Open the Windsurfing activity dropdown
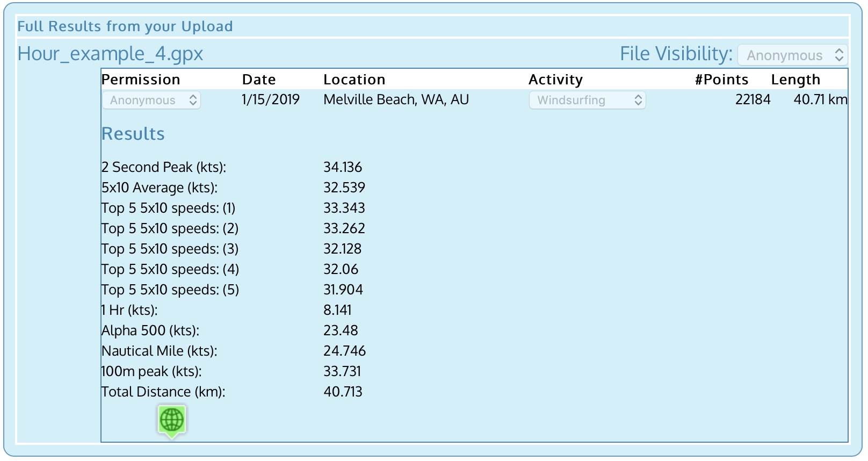The width and height of the screenshot is (868, 461). [x=587, y=100]
